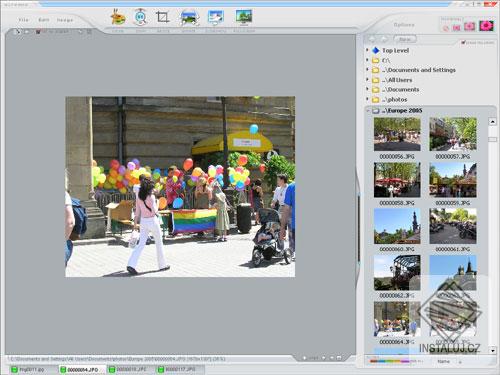Switch to full screen monitor view
Viewport: 500px width, 375px height.
pos(244,17)
